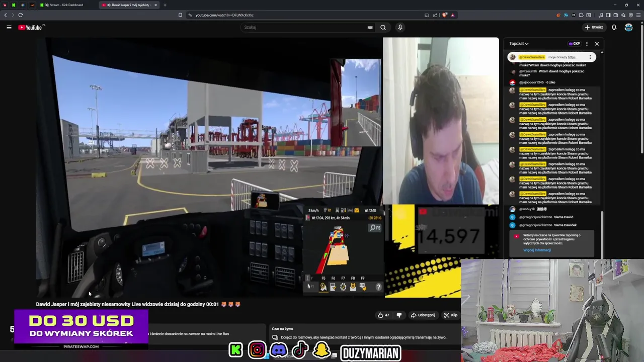Open chat options three-dot menu
The image size is (644, 362).
[587, 44]
